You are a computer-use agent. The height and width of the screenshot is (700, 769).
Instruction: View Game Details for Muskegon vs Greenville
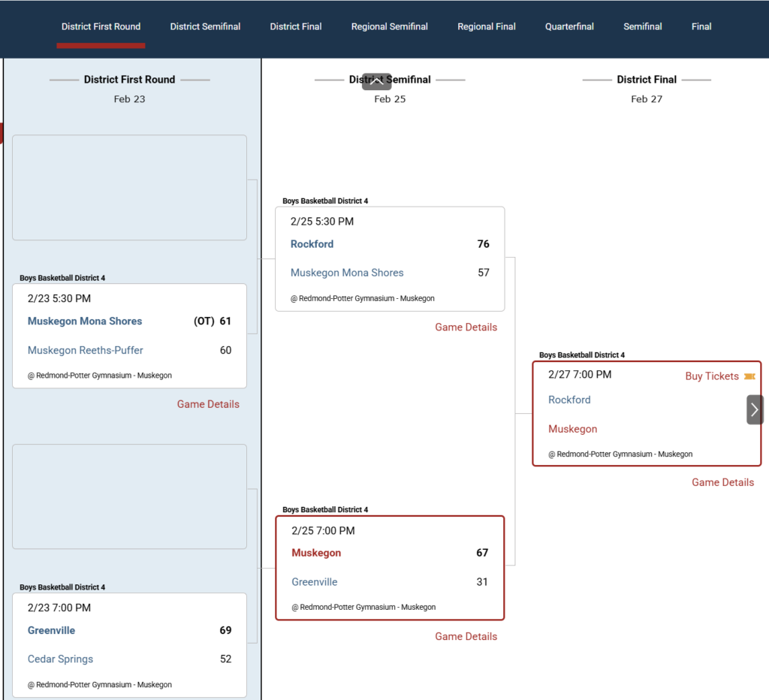point(466,636)
